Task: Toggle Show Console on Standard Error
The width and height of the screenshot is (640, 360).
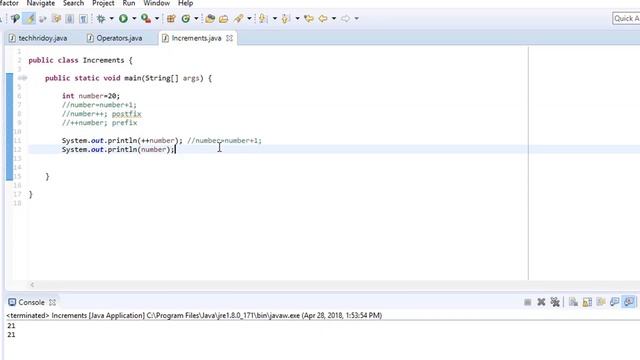Action: [x=629, y=302]
